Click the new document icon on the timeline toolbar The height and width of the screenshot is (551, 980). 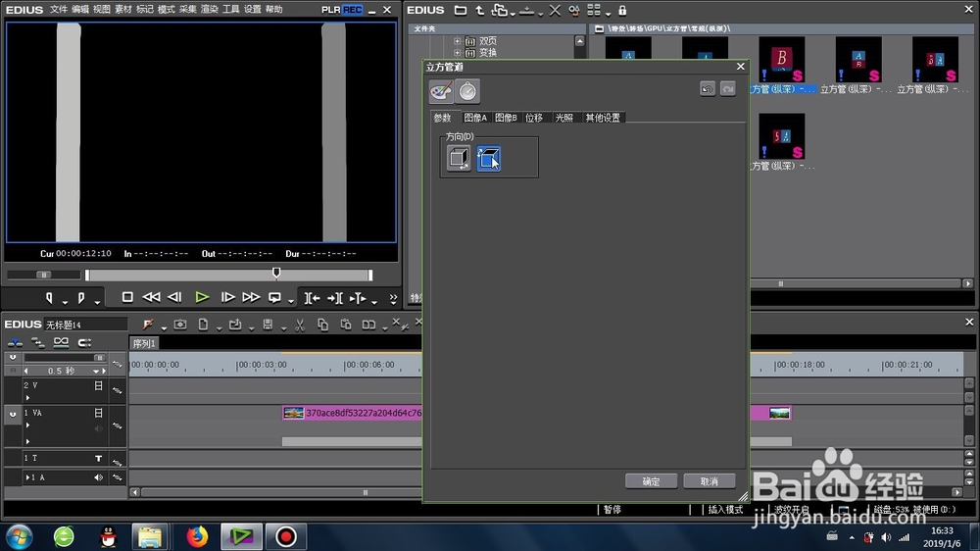point(203,324)
